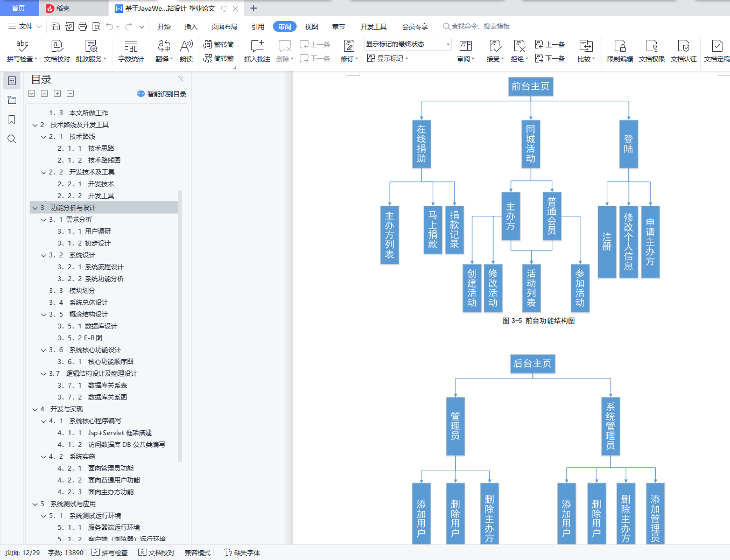Click the 目录 panel vertical scrollbar
The height and width of the screenshot is (560, 730).
tap(180, 326)
